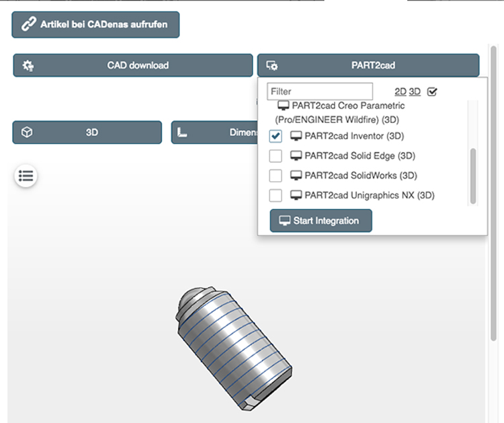The image size is (504, 423).
Task: Click the PART2cad Solid Edge (3D) label
Action: coord(360,156)
